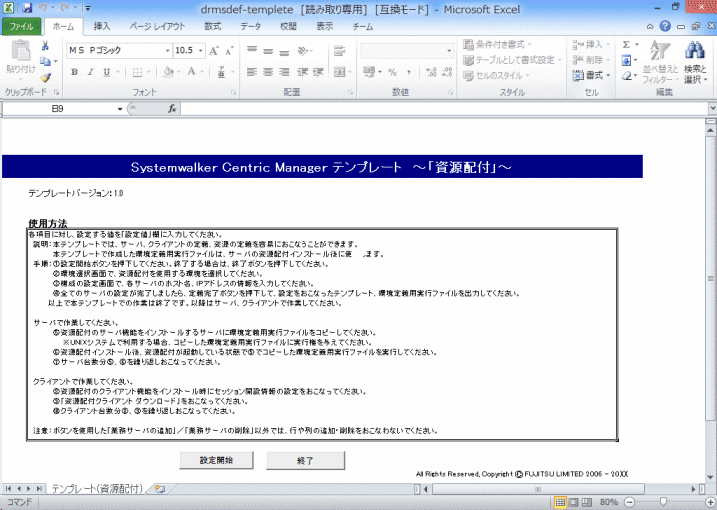Click the 終了 button
The width and height of the screenshot is (717, 510).
tap(305, 461)
